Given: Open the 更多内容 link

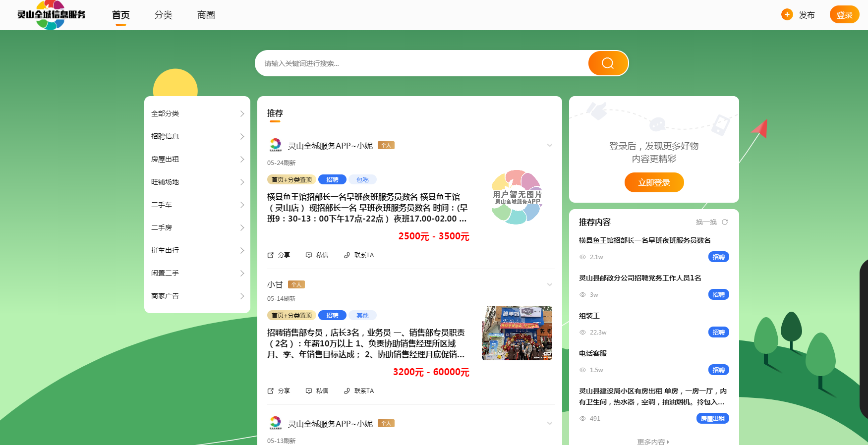Looking at the screenshot, I should coord(653,442).
